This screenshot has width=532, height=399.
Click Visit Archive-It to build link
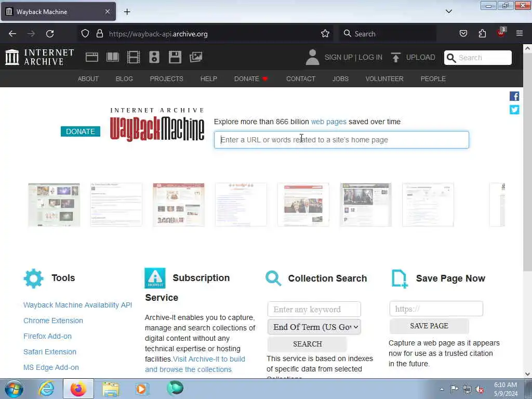tap(209, 359)
